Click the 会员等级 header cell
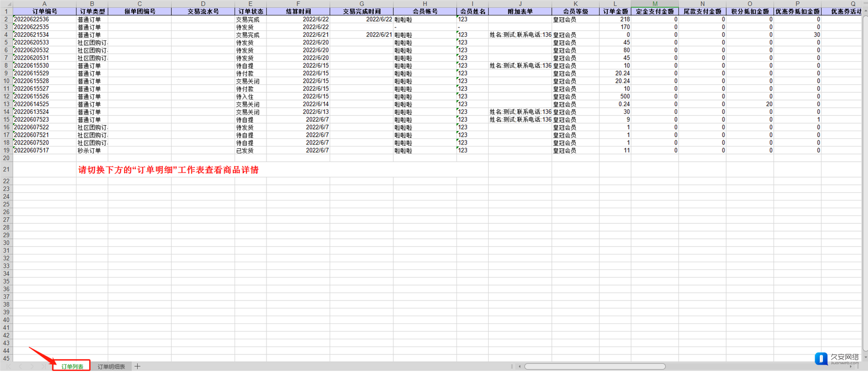This screenshot has width=868, height=372. click(575, 11)
